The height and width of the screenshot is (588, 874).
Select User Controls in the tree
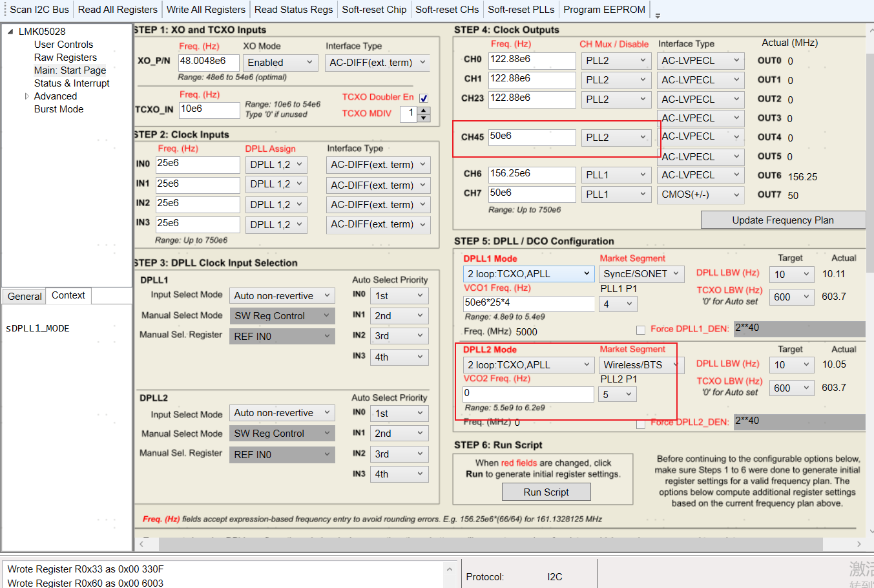coord(63,45)
